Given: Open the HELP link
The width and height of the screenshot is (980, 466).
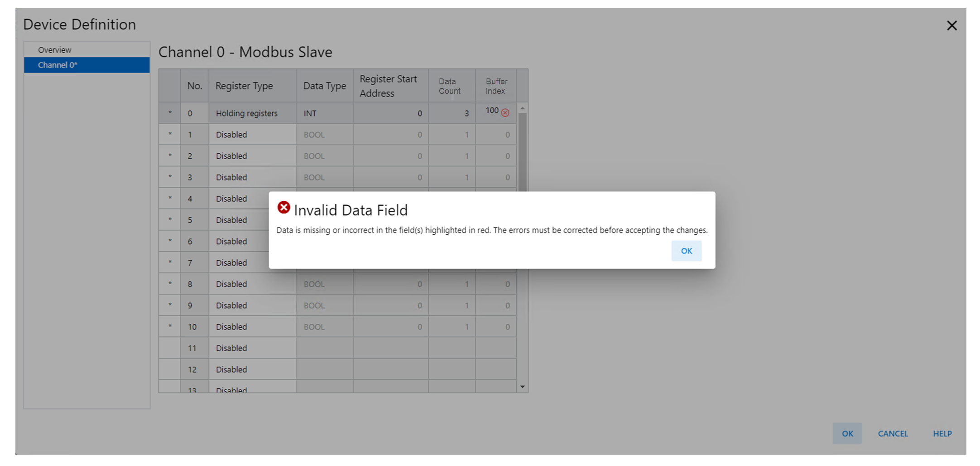Looking at the screenshot, I should pyautogui.click(x=942, y=433).
